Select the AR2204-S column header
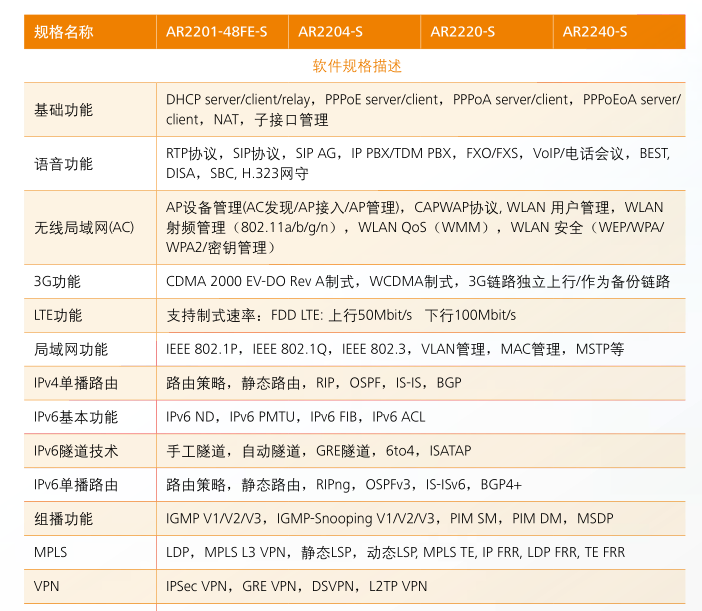The width and height of the screenshot is (702, 611). (x=354, y=32)
